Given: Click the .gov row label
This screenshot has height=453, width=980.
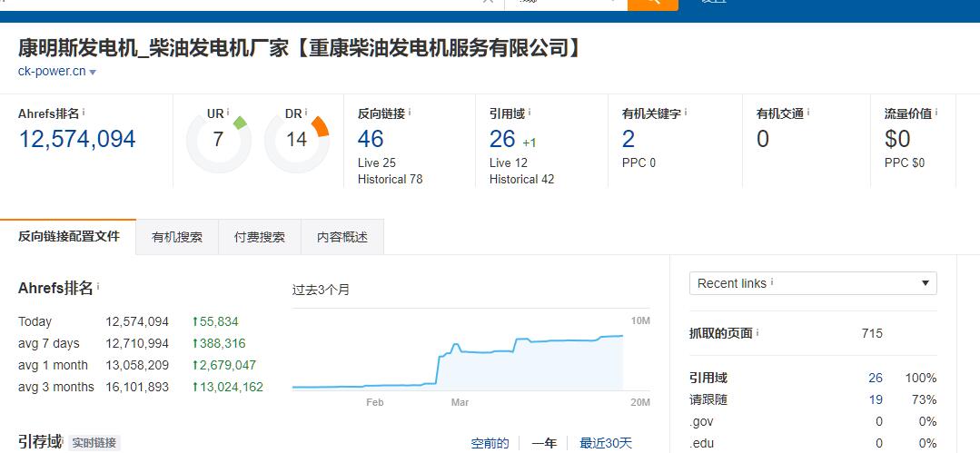Looking at the screenshot, I should 701,422.
